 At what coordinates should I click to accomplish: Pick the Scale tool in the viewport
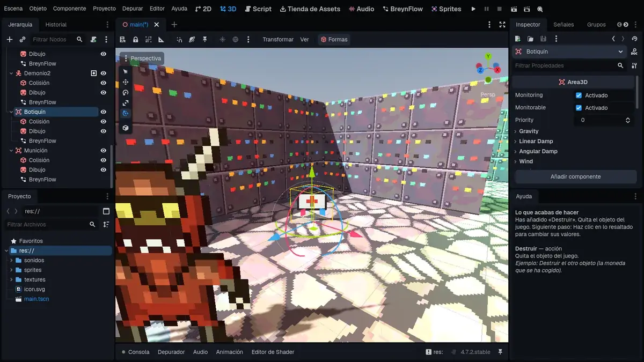[126, 103]
